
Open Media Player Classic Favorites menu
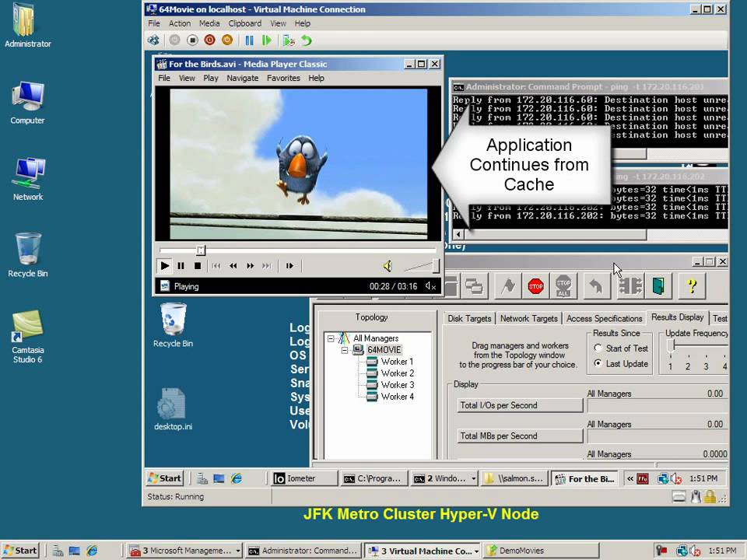point(283,78)
